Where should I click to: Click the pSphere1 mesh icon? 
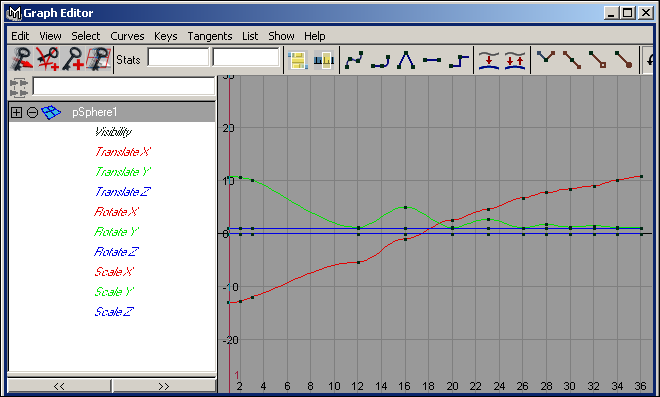tap(51, 112)
